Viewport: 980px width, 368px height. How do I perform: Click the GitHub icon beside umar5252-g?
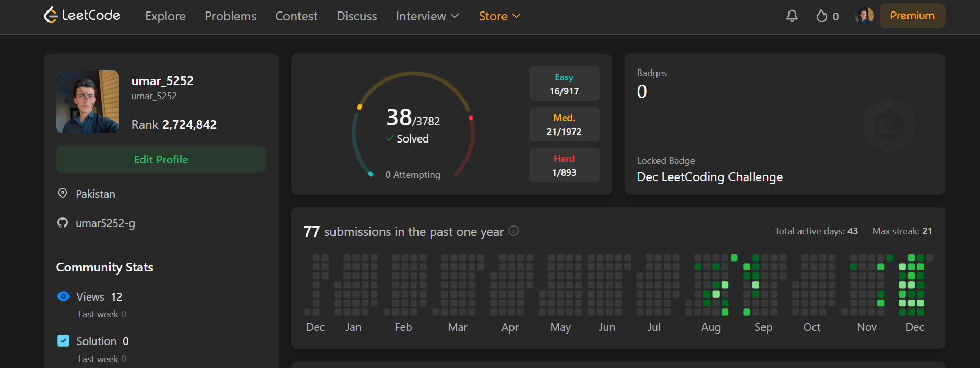[x=63, y=223]
